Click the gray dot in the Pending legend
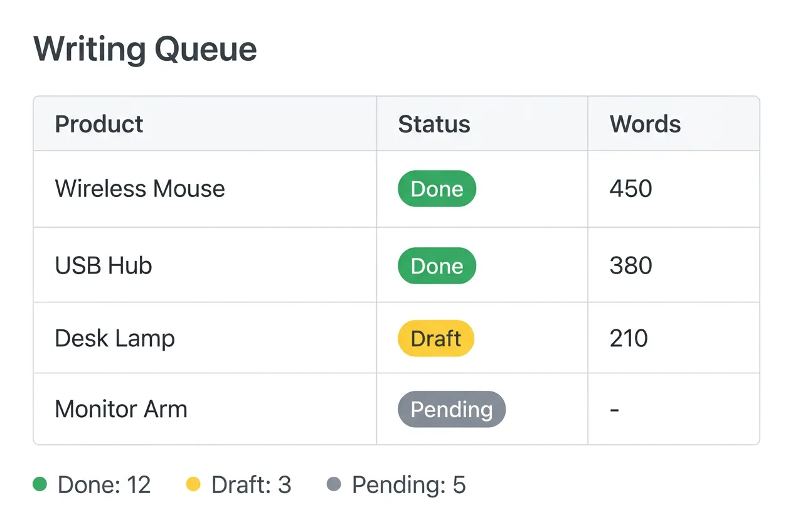 pos(334,484)
